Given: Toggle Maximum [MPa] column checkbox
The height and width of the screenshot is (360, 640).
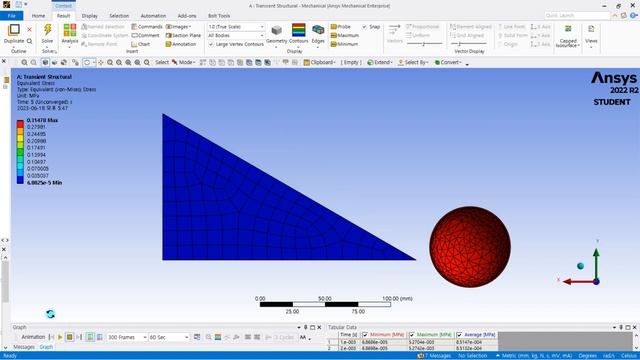Looking at the screenshot, I should pyautogui.click(x=412, y=335).
